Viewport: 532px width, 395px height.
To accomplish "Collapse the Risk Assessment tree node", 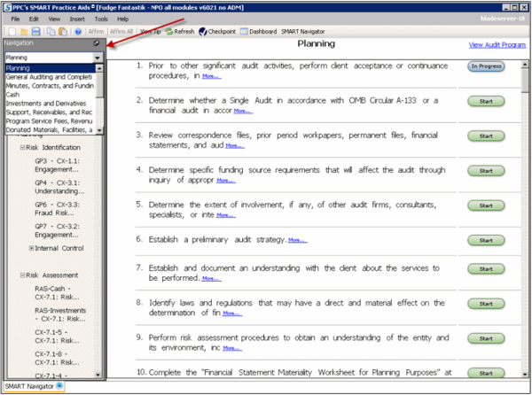I will pyautogui.click(x=21, y=275).
